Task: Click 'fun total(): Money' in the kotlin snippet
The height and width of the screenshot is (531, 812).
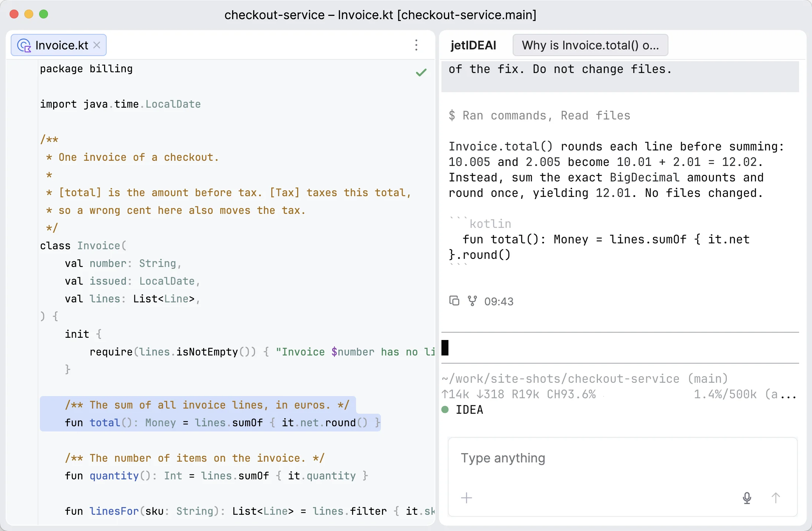Action: tap(525, 239)
